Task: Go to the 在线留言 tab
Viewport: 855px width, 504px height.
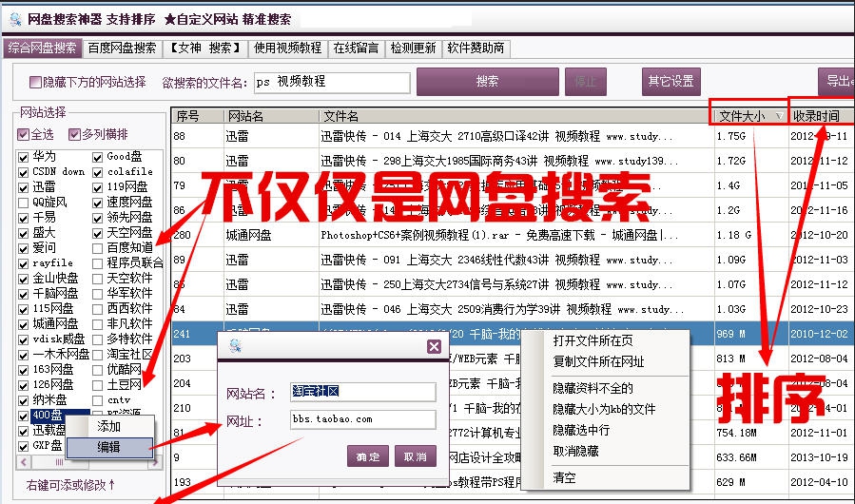Action: [x=356, y=48]
